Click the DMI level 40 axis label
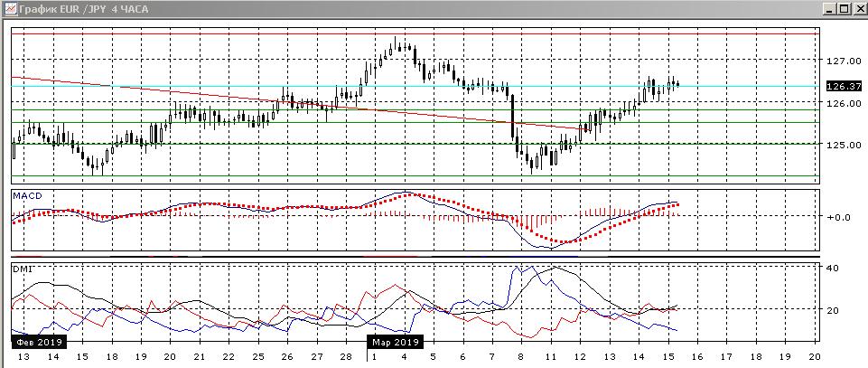This screenshot has width=868, height=368. [834, 267]
